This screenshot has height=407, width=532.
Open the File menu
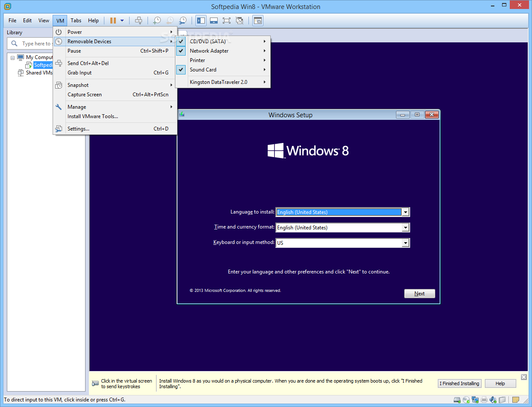click(12, 21)
